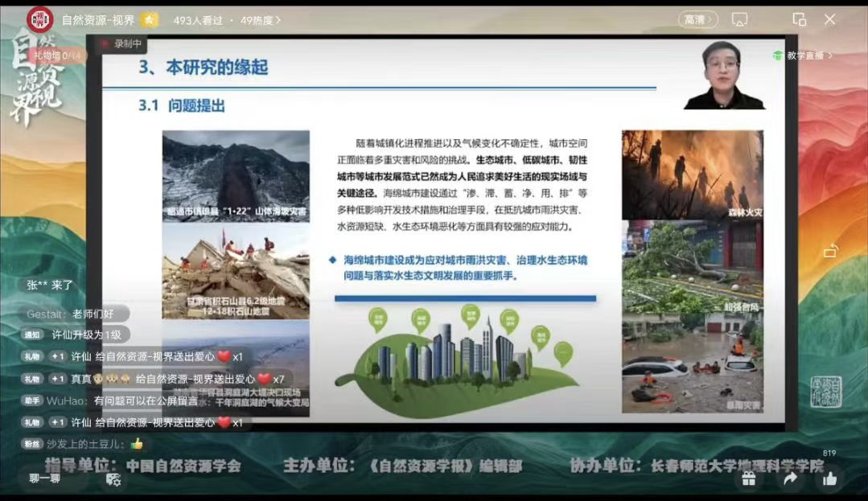
Task: Open the comment settings gear icon
Action: coord(113,479)
